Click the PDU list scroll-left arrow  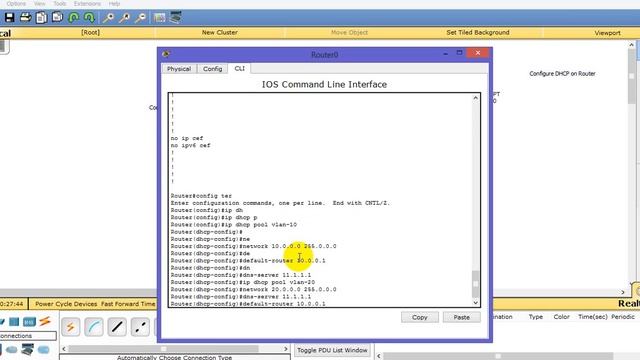pos(379,356)
